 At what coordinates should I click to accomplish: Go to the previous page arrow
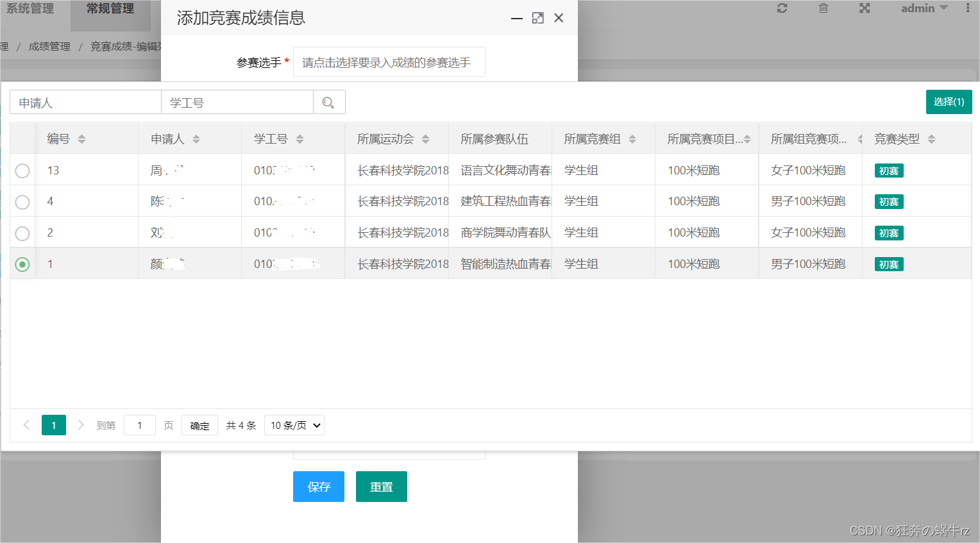tap(26, 425)
